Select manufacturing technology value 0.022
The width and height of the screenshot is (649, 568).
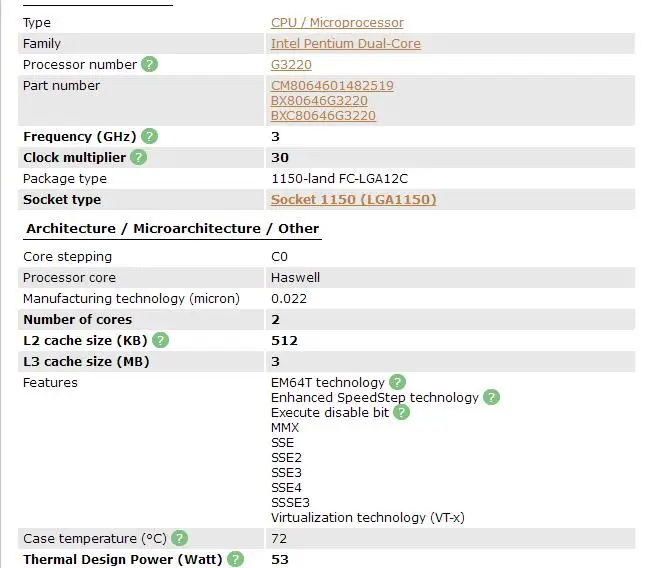tap(289, 298)
